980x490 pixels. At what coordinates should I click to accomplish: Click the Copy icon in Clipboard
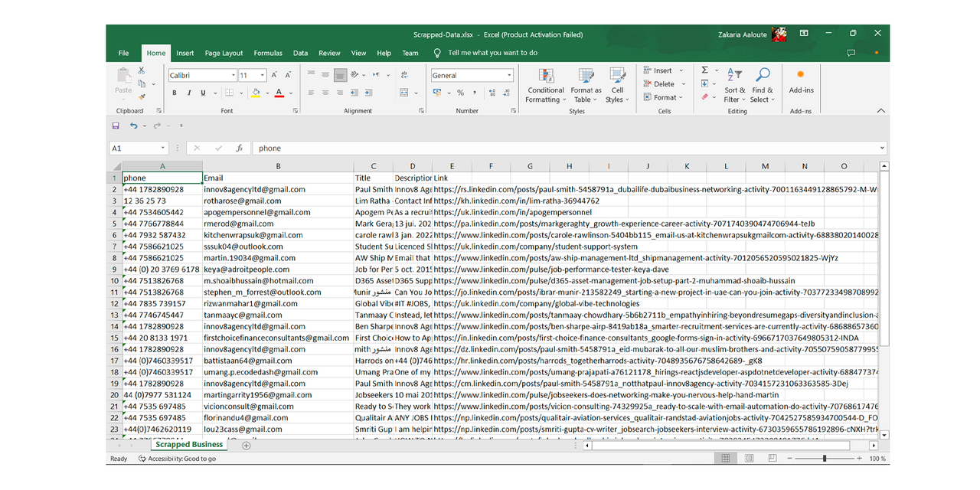pos(142,83)
